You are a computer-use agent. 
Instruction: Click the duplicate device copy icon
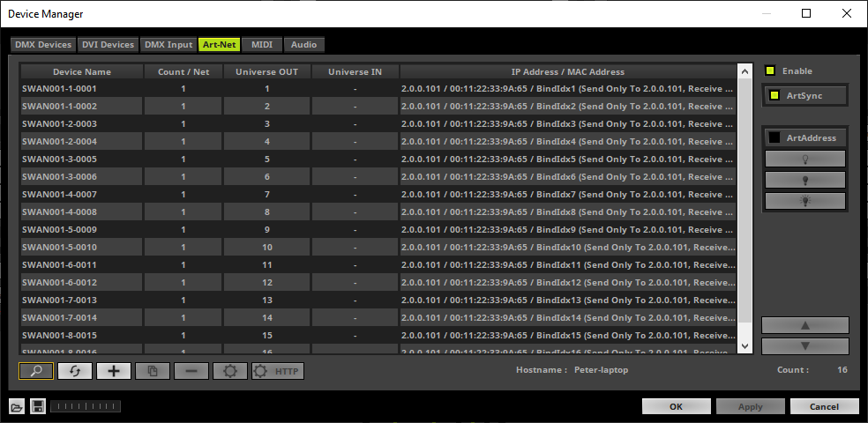(x=153, y=371)
